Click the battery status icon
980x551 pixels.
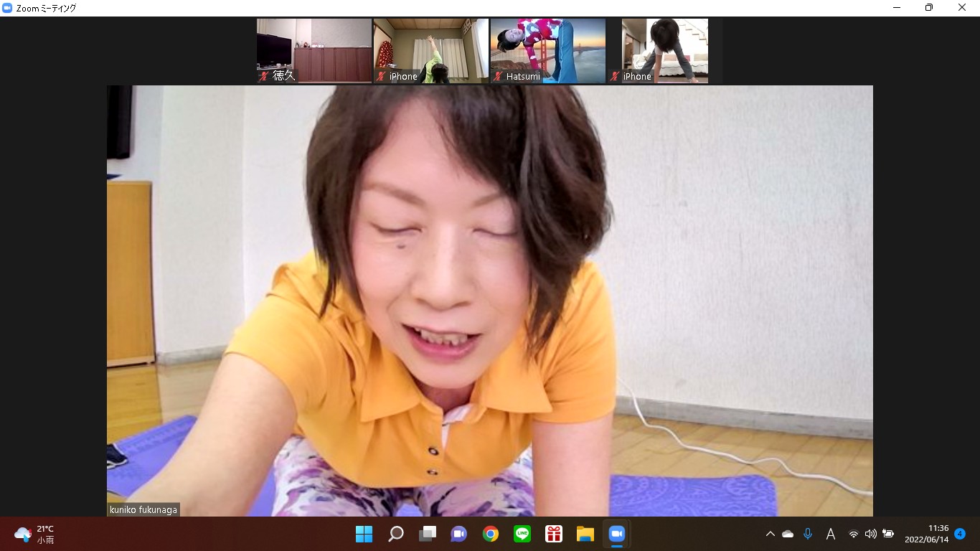point(888,534)
